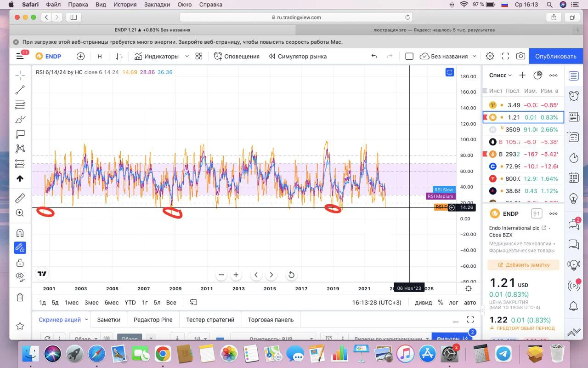
Task: Toggle dividend adjustment 'дивид'
Action: pyautogui.click(x=423, y=302)
